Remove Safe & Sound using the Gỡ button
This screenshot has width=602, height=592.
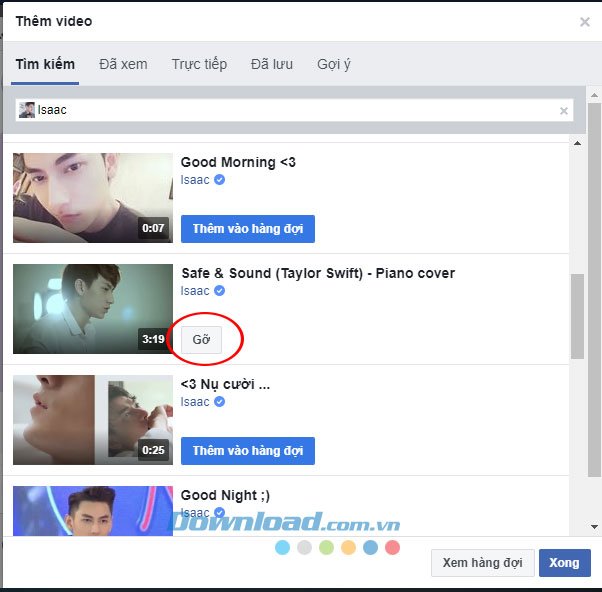[x=201, y=340]
